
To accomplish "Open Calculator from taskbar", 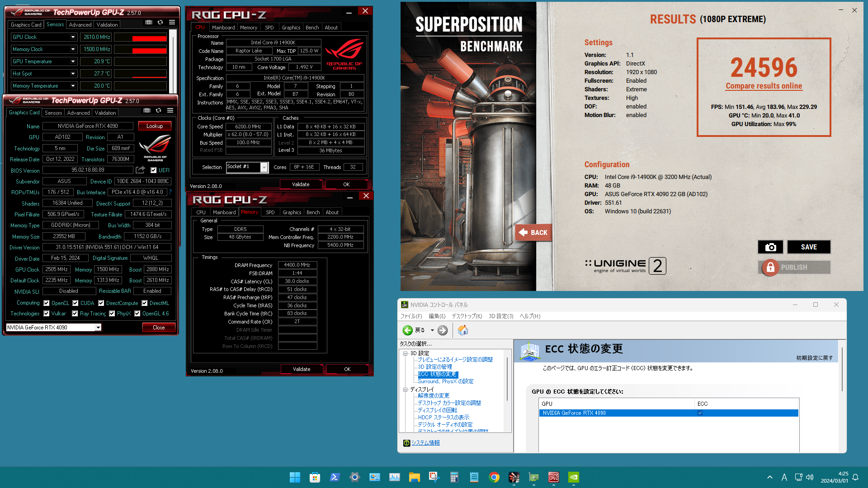I will click(x=454, y=477).
